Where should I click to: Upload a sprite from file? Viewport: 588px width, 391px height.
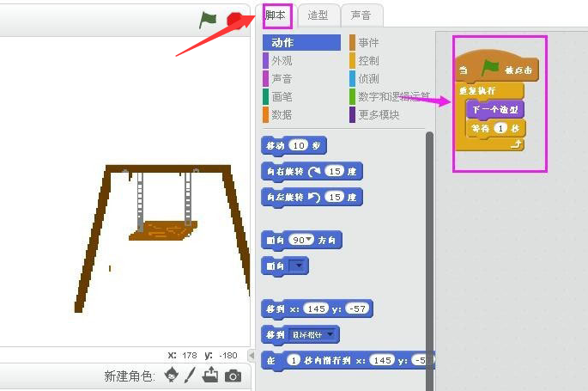(x=211, y=376)
